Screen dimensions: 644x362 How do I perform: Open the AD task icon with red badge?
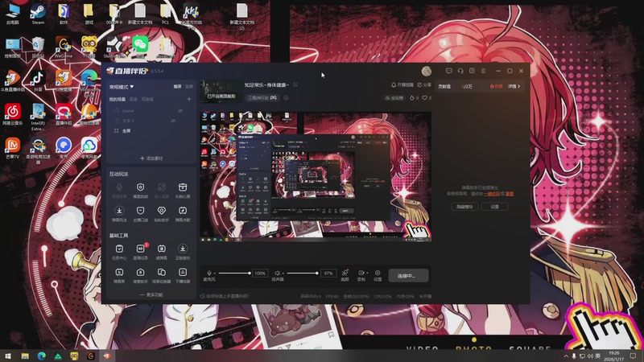point(140,249)
